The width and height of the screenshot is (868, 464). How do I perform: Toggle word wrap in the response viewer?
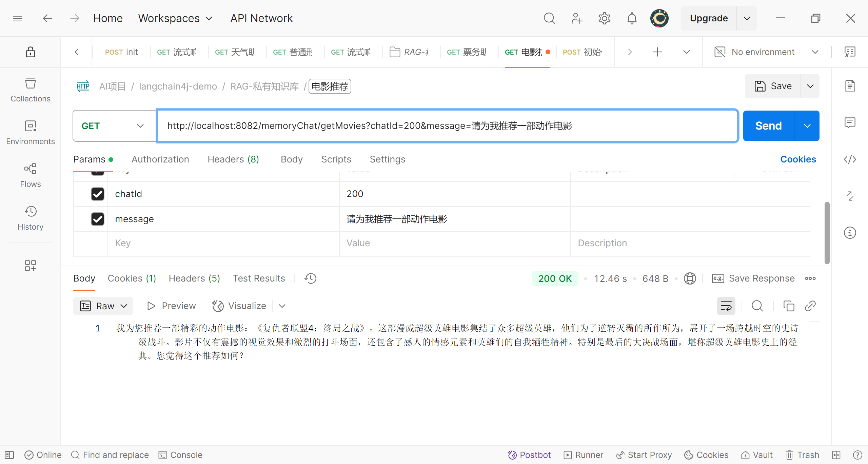point(726,306)
